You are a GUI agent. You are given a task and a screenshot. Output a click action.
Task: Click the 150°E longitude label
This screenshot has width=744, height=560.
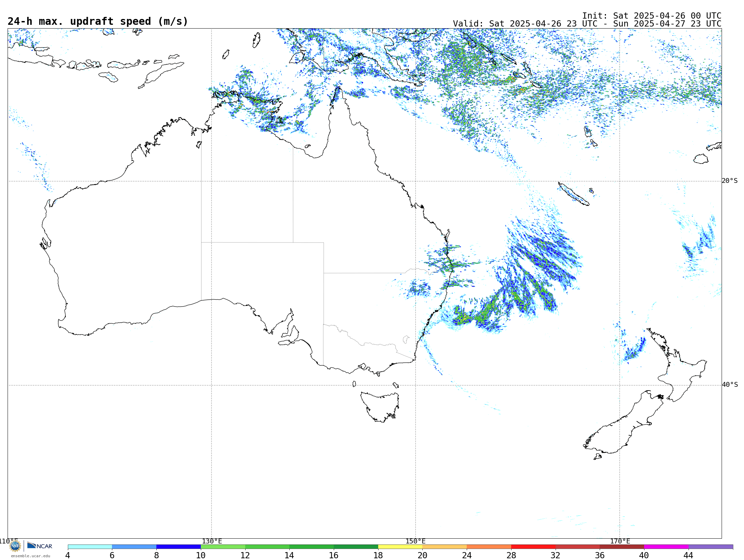pyautogui.click(x=415, y=541)
